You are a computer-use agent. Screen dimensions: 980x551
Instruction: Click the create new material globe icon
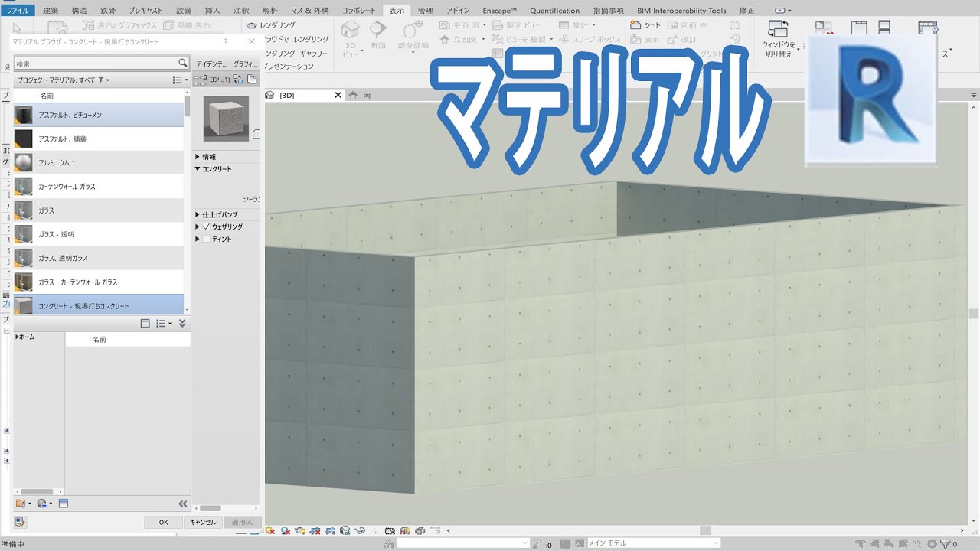[x=41, y=504]
